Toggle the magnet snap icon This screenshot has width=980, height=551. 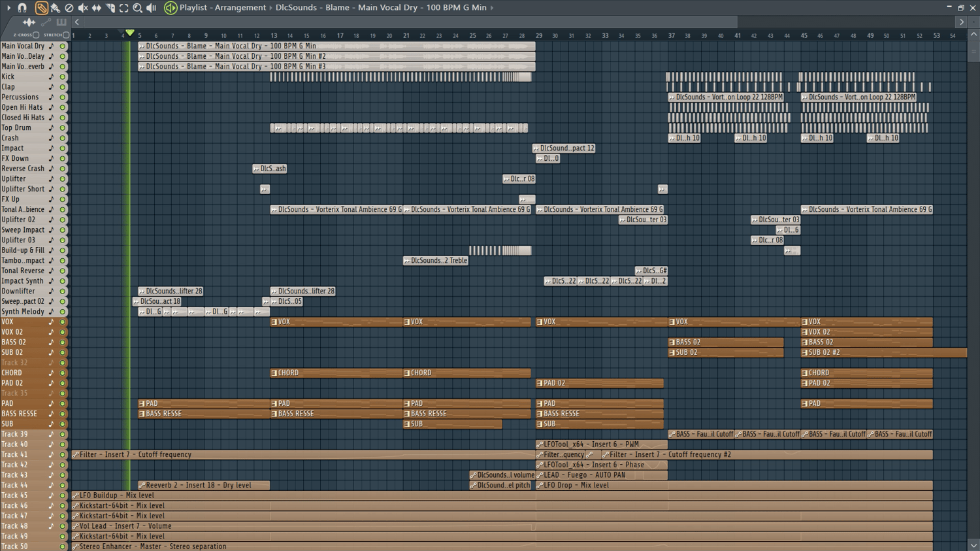(x=22, y=8)
